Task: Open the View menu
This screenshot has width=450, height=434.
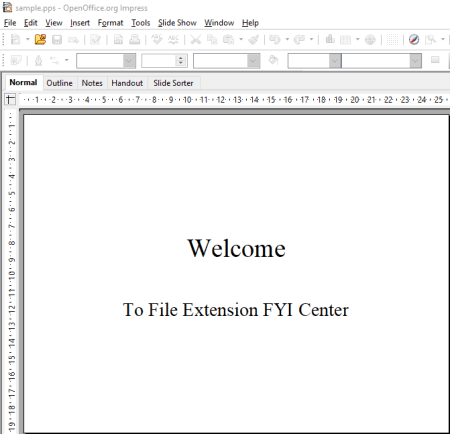Action: 54,23
